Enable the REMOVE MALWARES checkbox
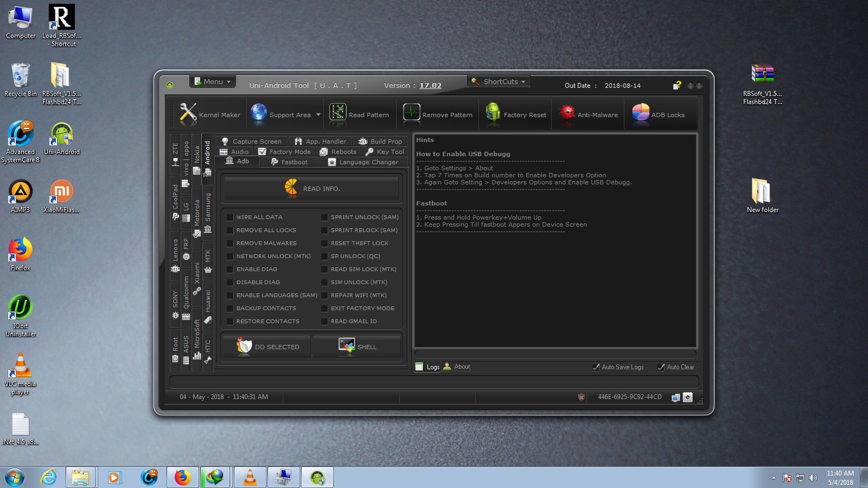Viewport: 868px width, 488px height. (230, 243)
